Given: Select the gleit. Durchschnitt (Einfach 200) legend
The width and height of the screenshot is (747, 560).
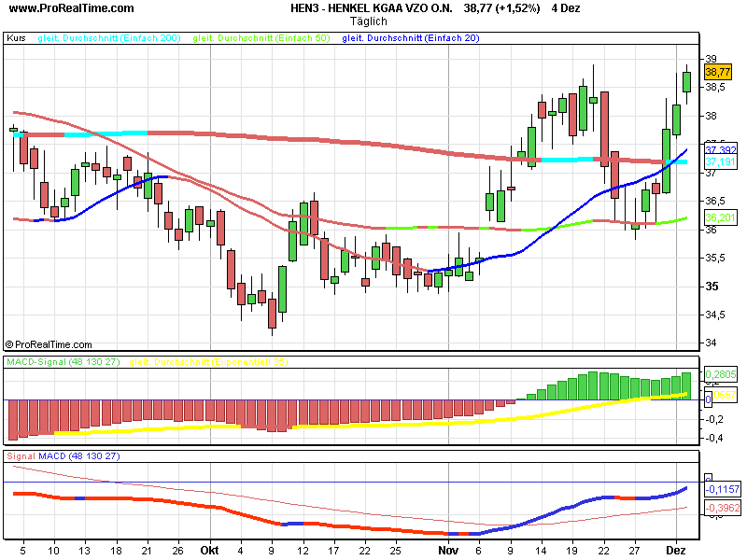Looking at the screenshot, I should (x=109, y=38).
